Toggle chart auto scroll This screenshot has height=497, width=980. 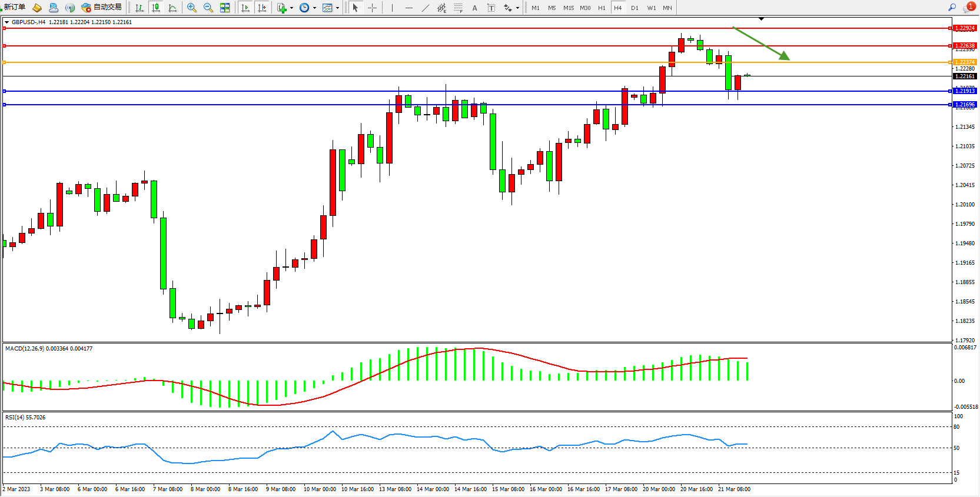click(x=245, y=8)
